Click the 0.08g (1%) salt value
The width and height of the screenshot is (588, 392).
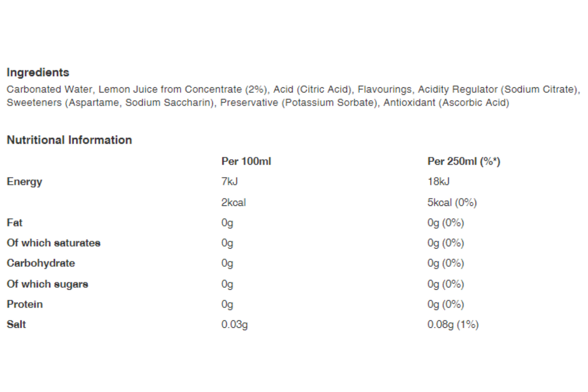click(x=453, y=325)
